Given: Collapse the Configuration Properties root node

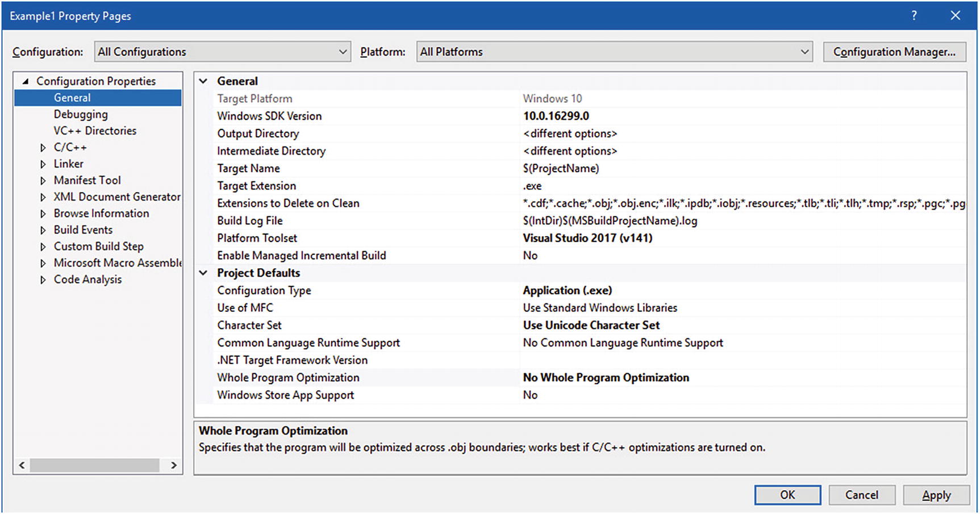Looking at the screenshot, I should pyautogui.click(x=26, y=82).
